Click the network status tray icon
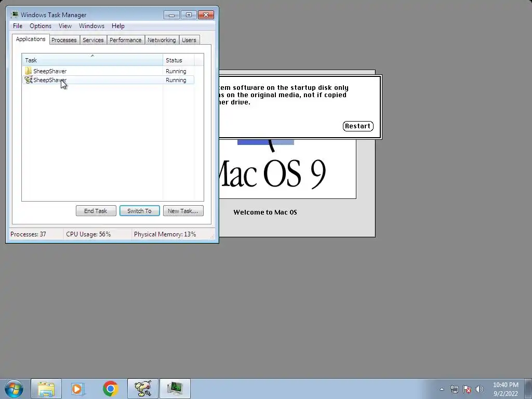The height and width of the screenshot is (399, 532). click(x=454, y=389)
